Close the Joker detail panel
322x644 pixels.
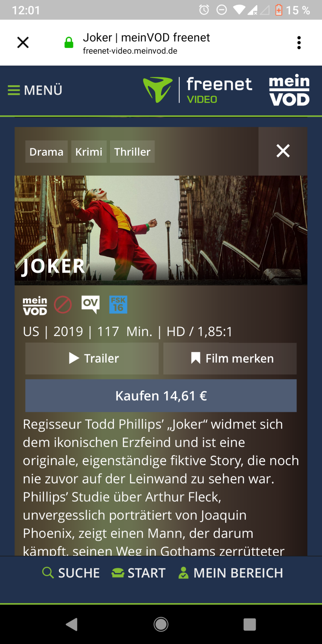[283, 151]
